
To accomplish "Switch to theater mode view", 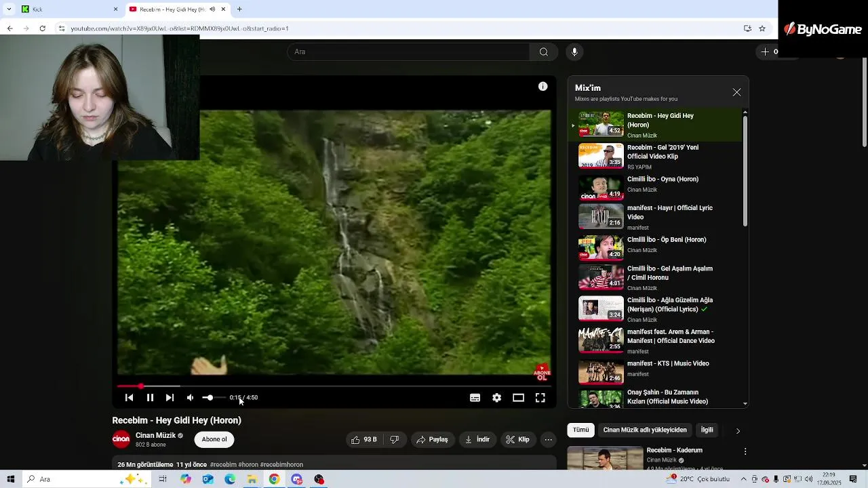I will tap(518, 398).
